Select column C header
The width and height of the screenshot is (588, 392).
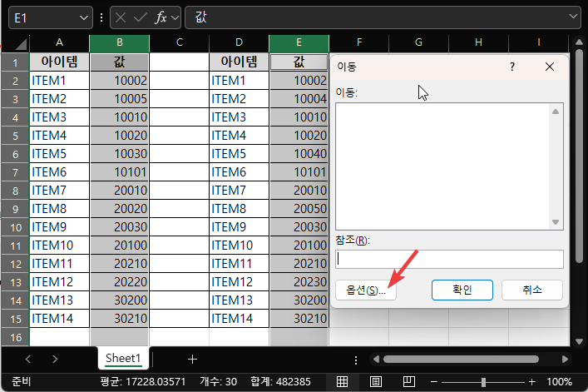[180, 42]
